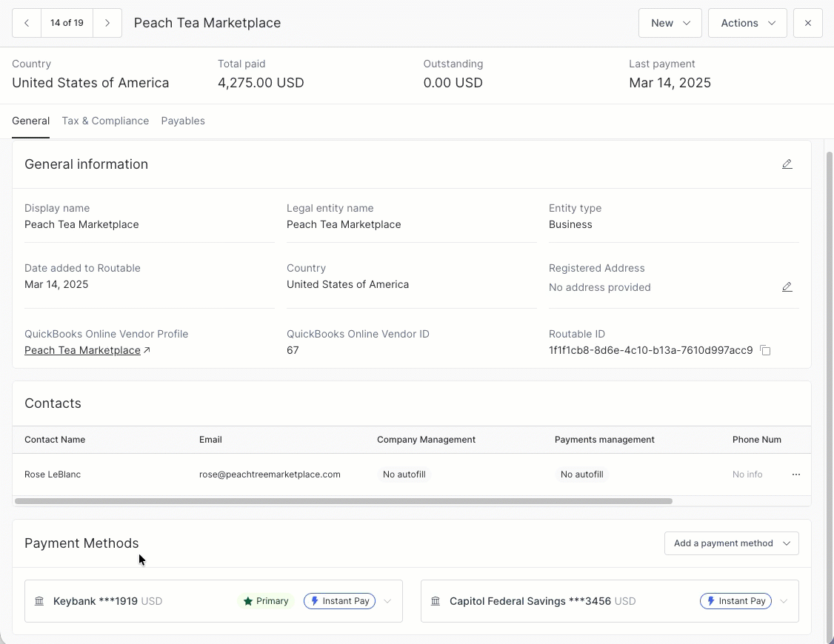Click Instant Pay badge on Keybank
The height and width of the screenshot is (644, 834).
(339, 601)
